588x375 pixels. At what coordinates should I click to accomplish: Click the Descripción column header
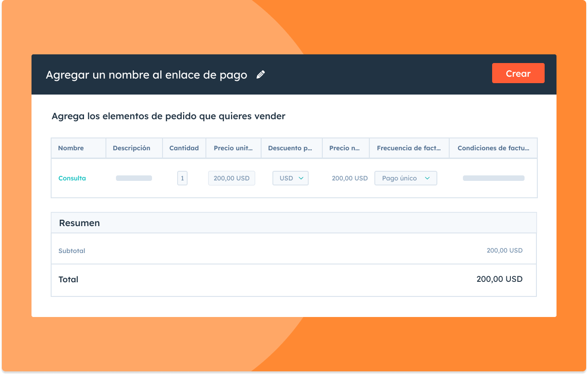(131, 148)
